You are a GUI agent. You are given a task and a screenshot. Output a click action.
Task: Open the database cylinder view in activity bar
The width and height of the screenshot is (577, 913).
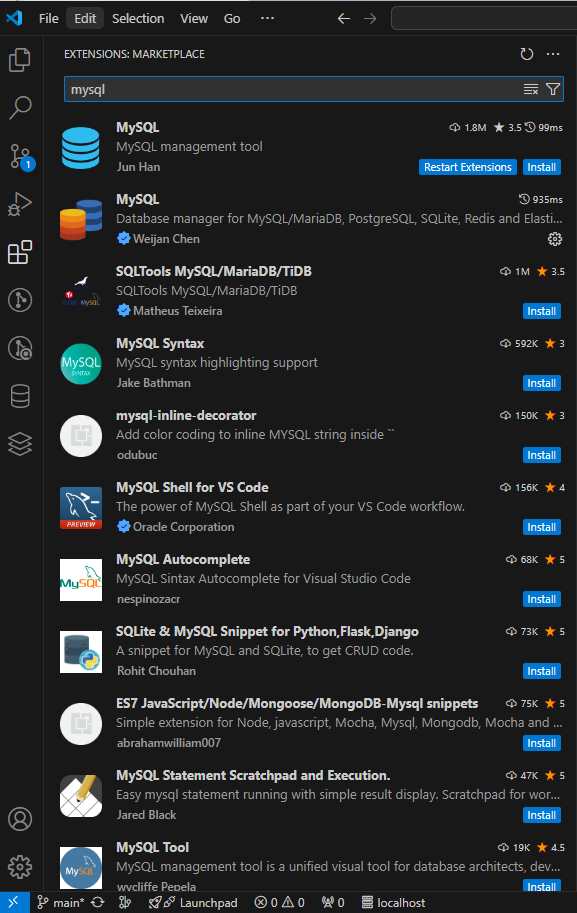point(20,397)
